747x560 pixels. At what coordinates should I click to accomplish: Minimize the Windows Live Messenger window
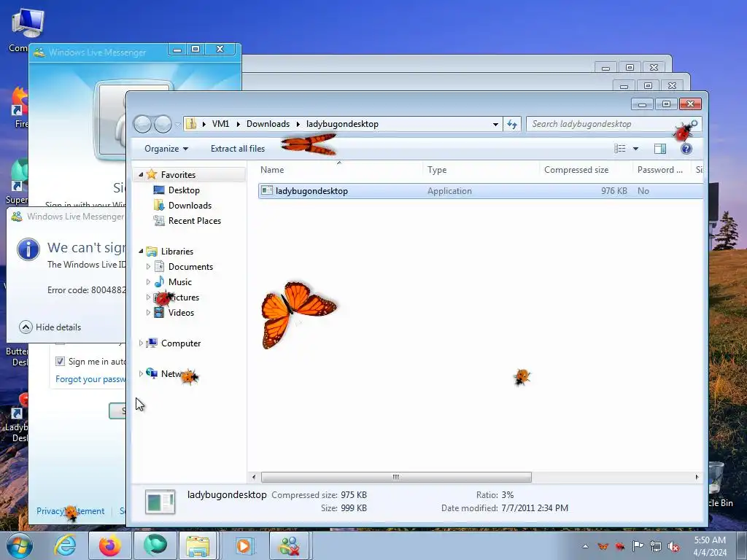[177, 50]
